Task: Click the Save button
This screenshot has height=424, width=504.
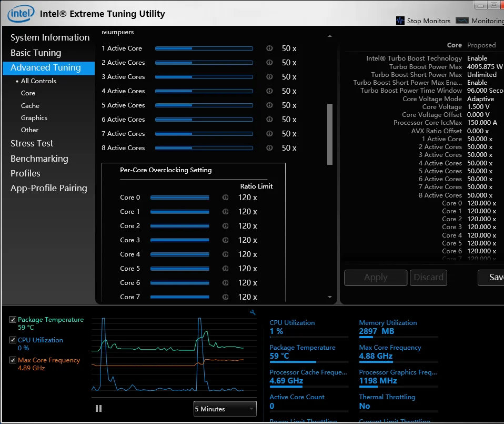Action: (x=491, y=278)
